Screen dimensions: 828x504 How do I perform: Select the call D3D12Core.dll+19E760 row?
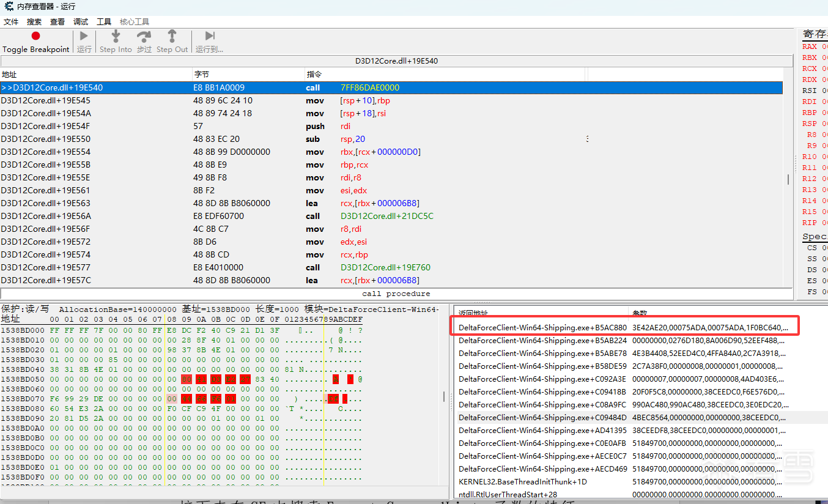pos(391,267)
